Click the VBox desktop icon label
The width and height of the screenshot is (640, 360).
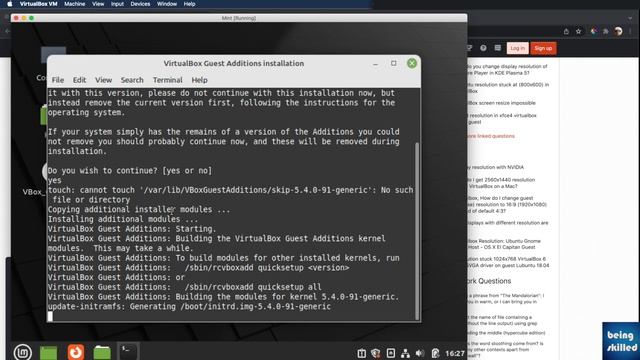tap(34, 192)
